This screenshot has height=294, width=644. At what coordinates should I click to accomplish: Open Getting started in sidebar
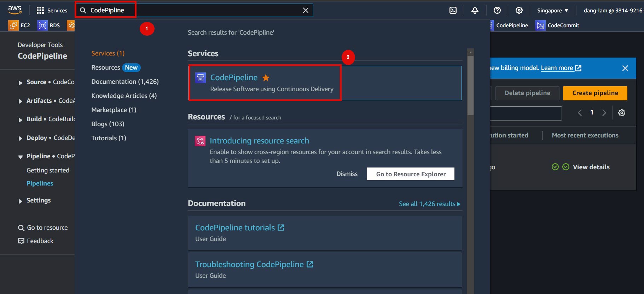(48, 170)
